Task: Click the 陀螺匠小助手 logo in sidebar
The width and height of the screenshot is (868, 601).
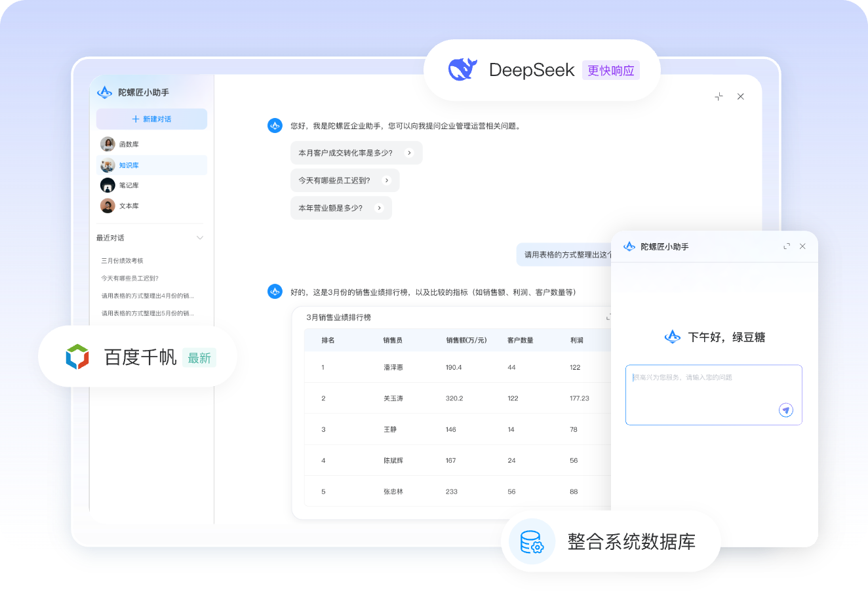Action: 105,92
